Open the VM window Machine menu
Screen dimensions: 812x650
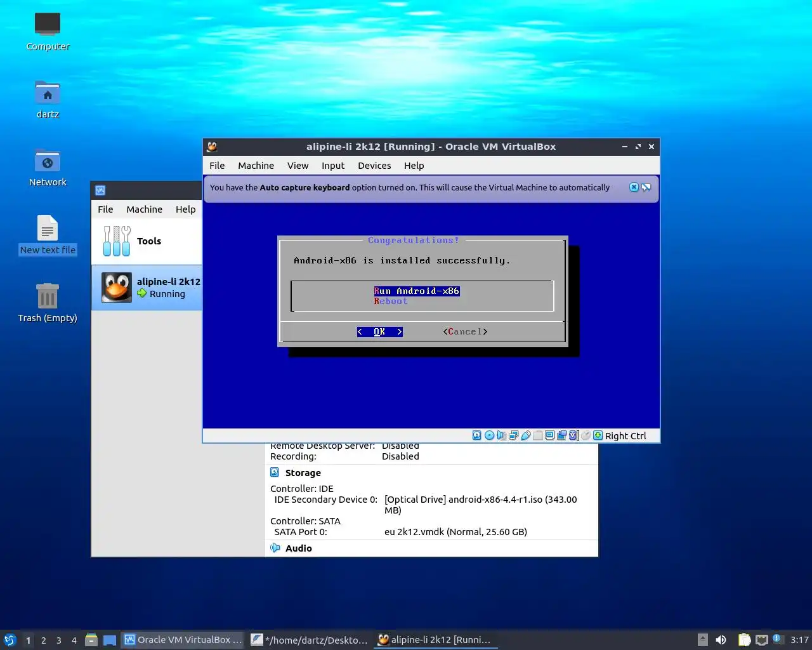coord(256,166)
